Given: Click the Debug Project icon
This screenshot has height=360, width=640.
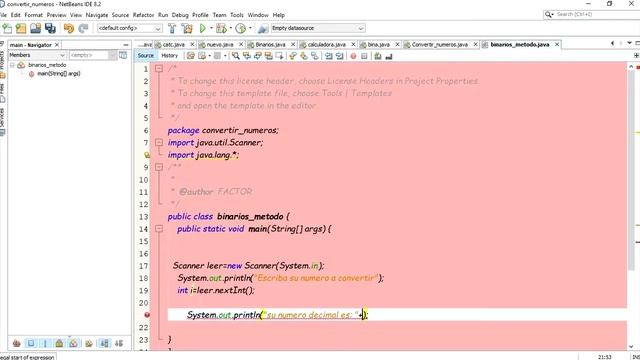Looking at the screenshot, I should point(221,28).
